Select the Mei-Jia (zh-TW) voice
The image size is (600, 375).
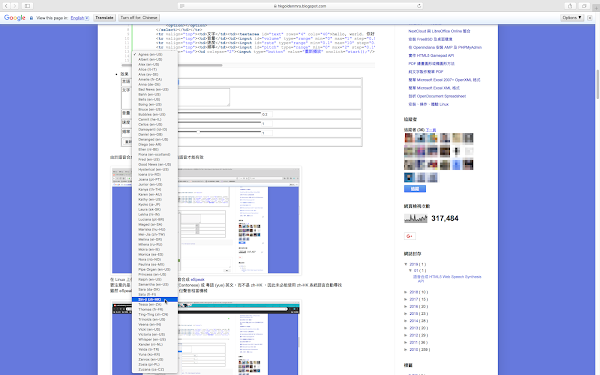pos(155,234)
